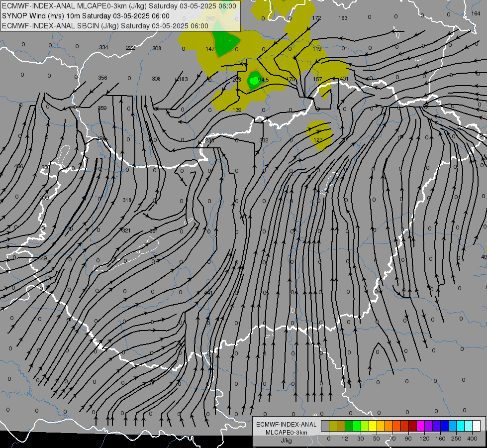Image resolution: width=487 pixels, height=448 pixels.
Task: Click legend scale value 30
Action: tap(361, 439)
